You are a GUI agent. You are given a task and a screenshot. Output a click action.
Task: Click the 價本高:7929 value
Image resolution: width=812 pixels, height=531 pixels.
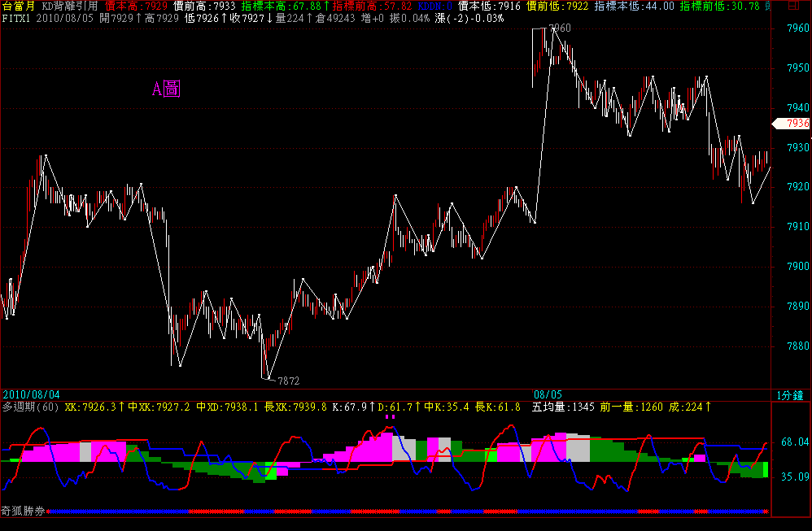(136, 7)
